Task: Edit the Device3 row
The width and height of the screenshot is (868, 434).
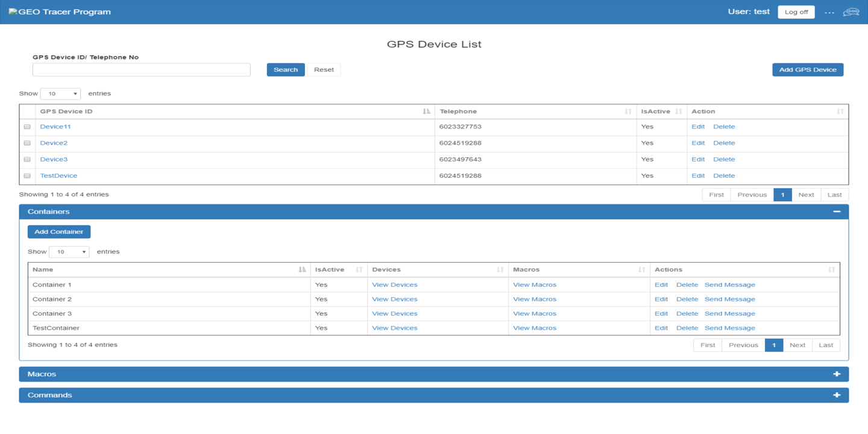Action: [x=698, y=159]
